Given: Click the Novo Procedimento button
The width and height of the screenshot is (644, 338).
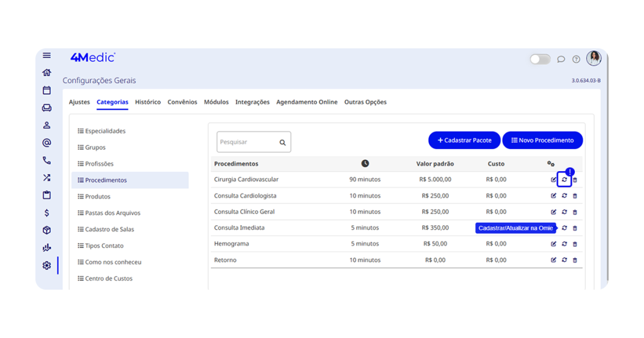Looking at the screenshot, I should [542, 140].
